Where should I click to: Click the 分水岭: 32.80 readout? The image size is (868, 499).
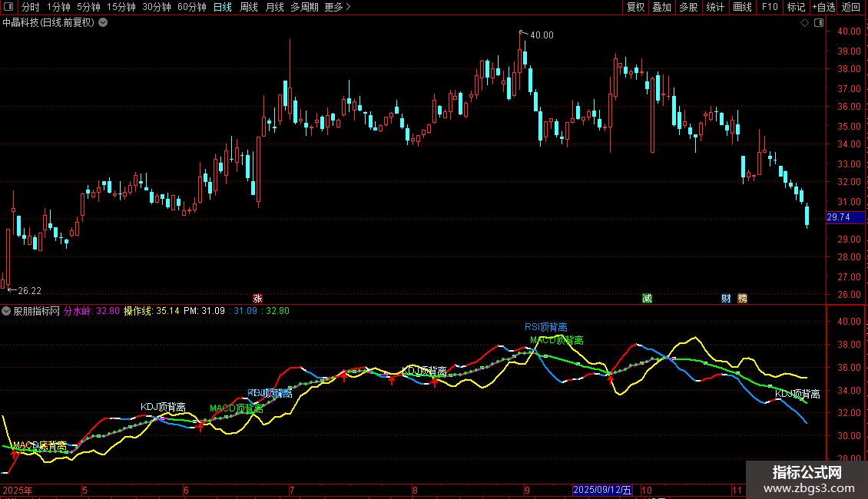pyautogui.click(x=91, y=311)
